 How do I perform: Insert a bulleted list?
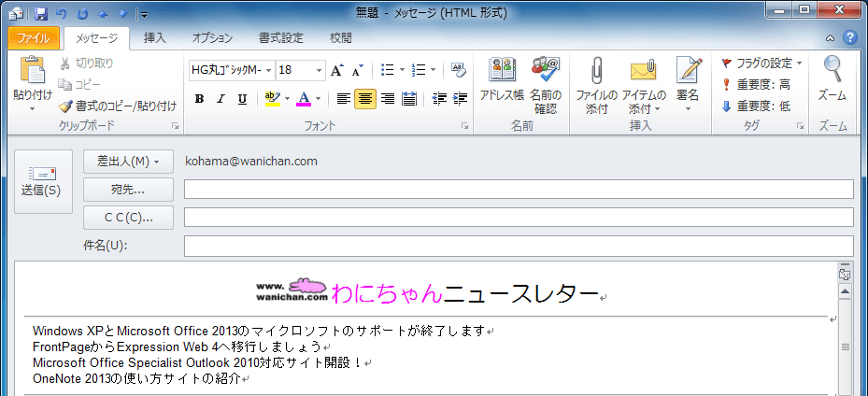(388, 70)
